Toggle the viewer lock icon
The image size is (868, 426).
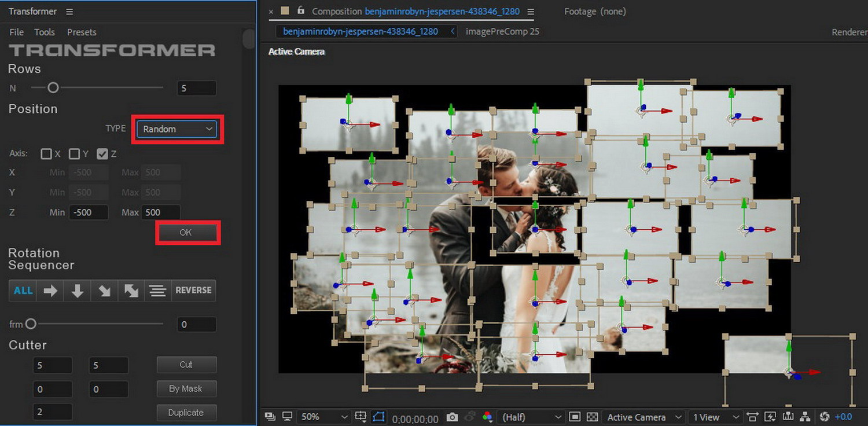[300, 10]
